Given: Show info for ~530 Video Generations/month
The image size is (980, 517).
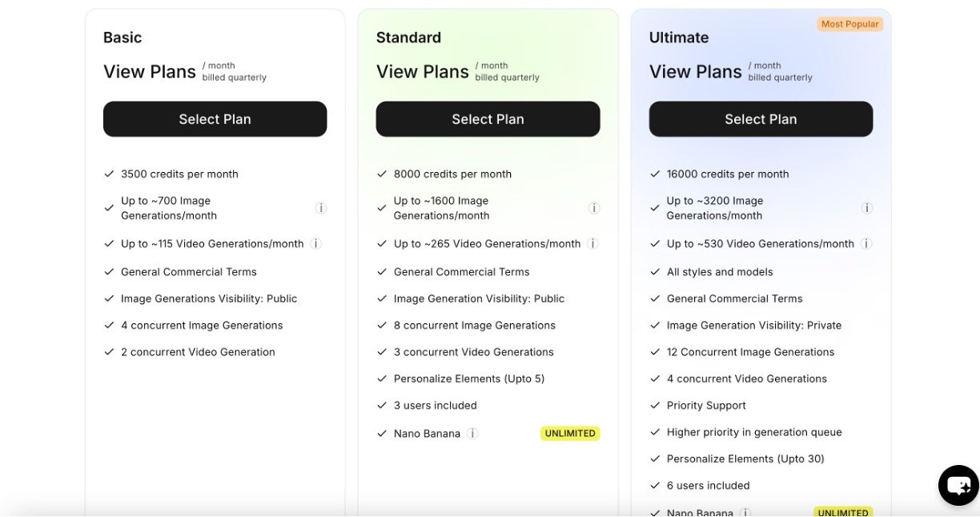Looking at the screenshot, I should [866, 244].
